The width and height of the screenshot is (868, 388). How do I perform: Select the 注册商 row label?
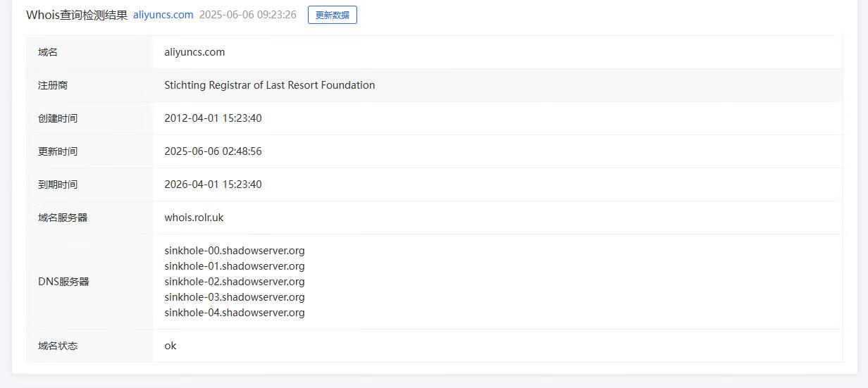53,85
